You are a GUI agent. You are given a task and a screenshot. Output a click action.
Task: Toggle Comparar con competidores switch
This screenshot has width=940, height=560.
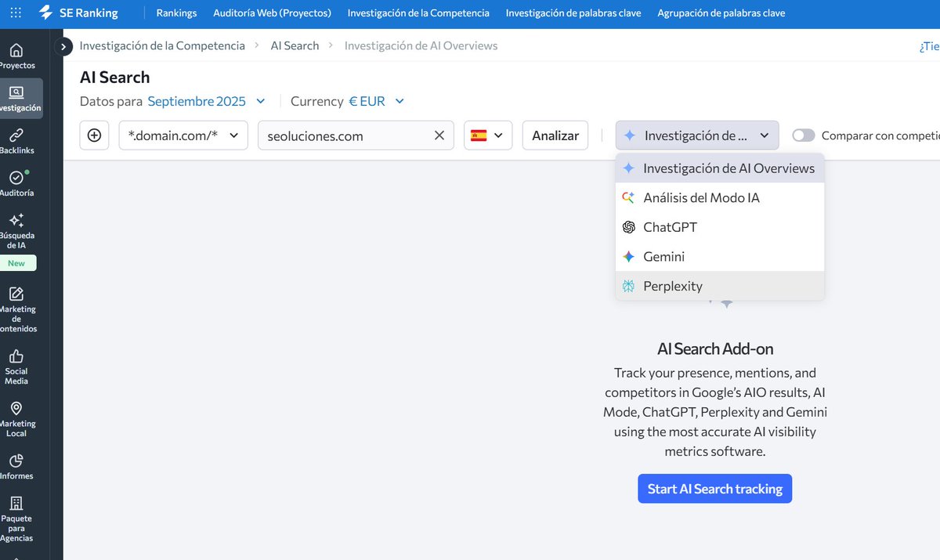click(x=803, y=135)
